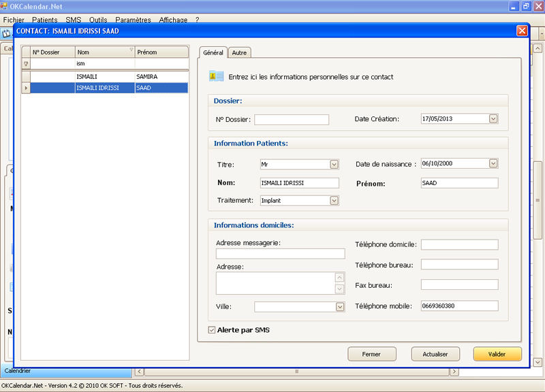Click the row indicator arrow for ISMAILI IDRISSI

[26, 88]
